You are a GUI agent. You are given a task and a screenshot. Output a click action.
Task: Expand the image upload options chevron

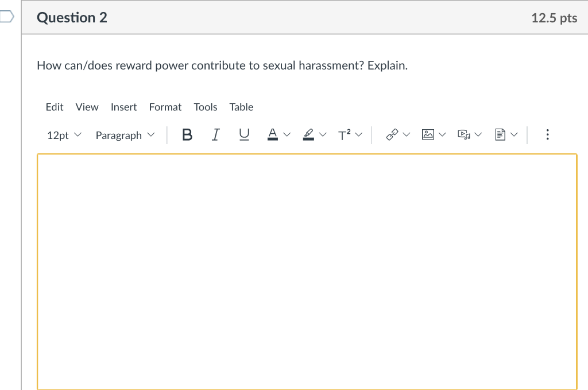(442, 134)
